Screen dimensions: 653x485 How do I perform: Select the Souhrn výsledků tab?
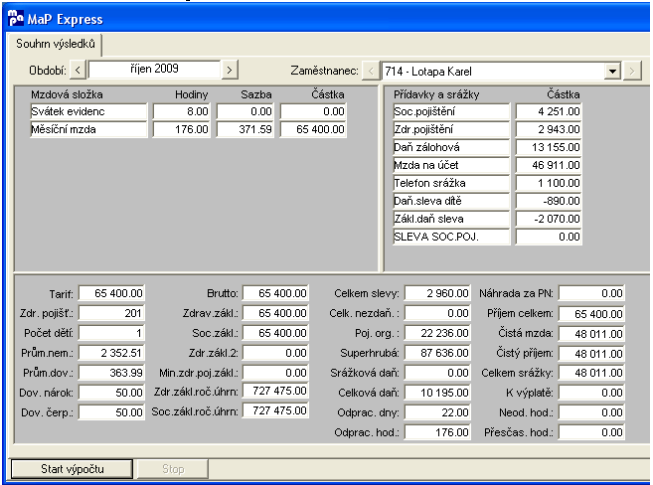click(55, 44)
